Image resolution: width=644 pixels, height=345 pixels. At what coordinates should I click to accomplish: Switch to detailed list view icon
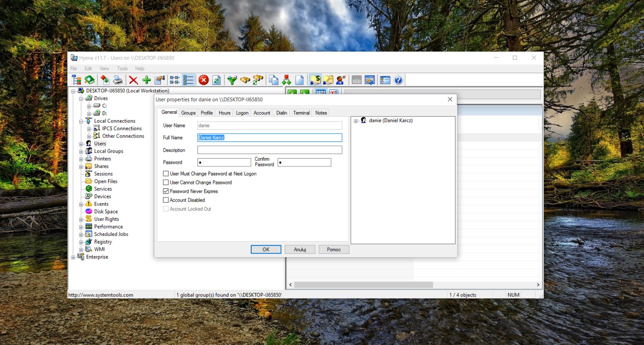pyautogui.click(x=188, y=80)
